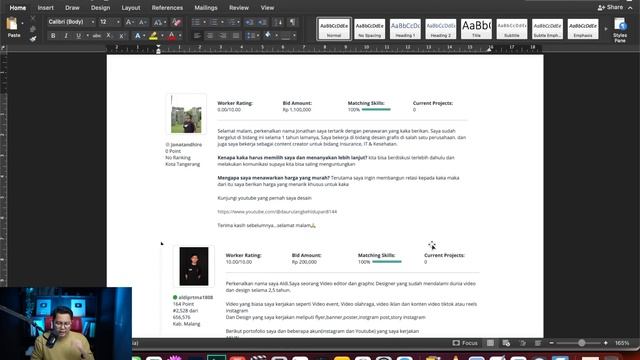Open the References tab
The width and height of the screenshot is (640, 360).
167,8
